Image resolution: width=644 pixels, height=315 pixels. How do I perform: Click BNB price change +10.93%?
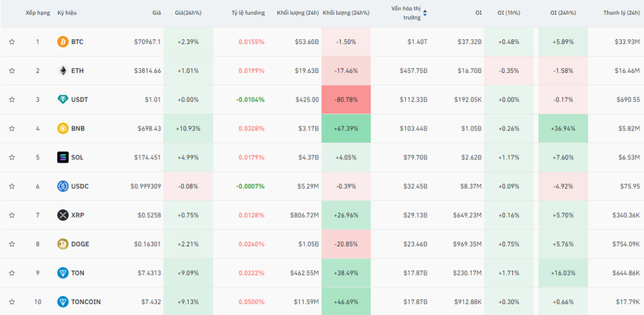click(x=189, y=129)
